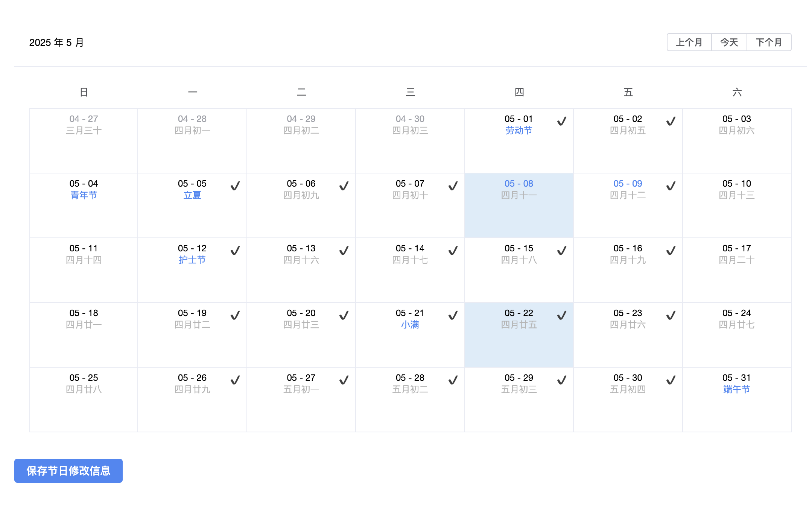Screen dimensions: 812x511
Task: Click the checkmark on highlighted 05 - 22
Action: [561, 315]
